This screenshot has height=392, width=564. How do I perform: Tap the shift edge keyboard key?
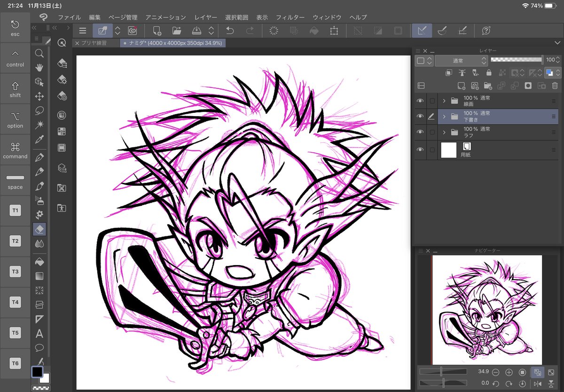[x=15, y=89]
